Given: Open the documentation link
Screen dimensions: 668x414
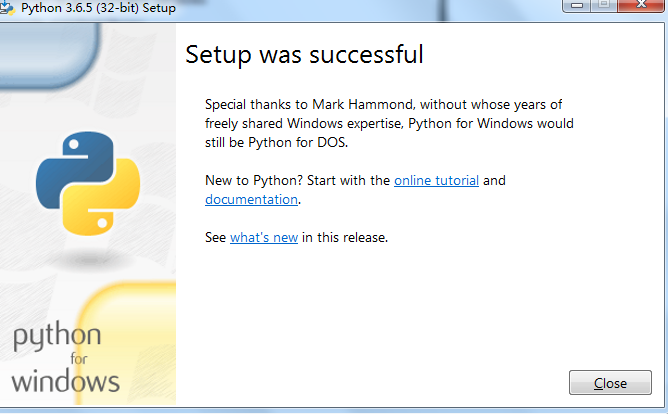Looking at the screenshot, I should click(251, 199).
